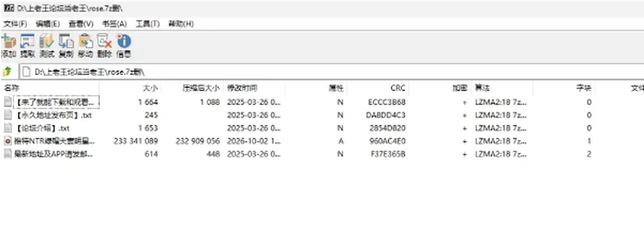Click the size value 233 341 089
The height and width of the screenshot is (246, 644).
pyautogui.click(x=136, y=141)
